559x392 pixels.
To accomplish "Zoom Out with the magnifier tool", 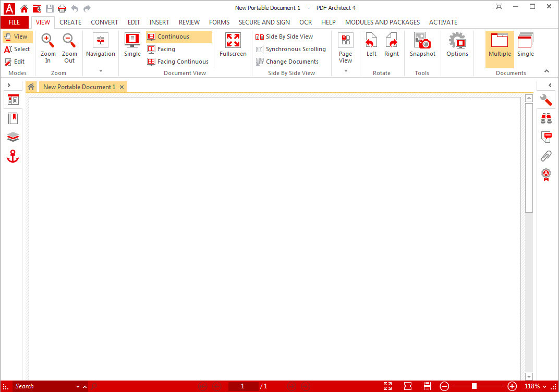I will [69, 48].
